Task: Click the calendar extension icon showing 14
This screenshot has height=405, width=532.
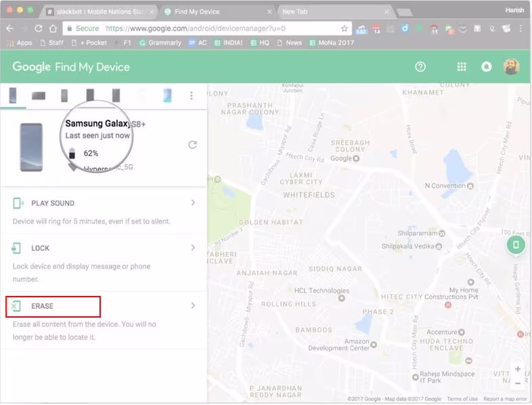Action: coord(376,29)
